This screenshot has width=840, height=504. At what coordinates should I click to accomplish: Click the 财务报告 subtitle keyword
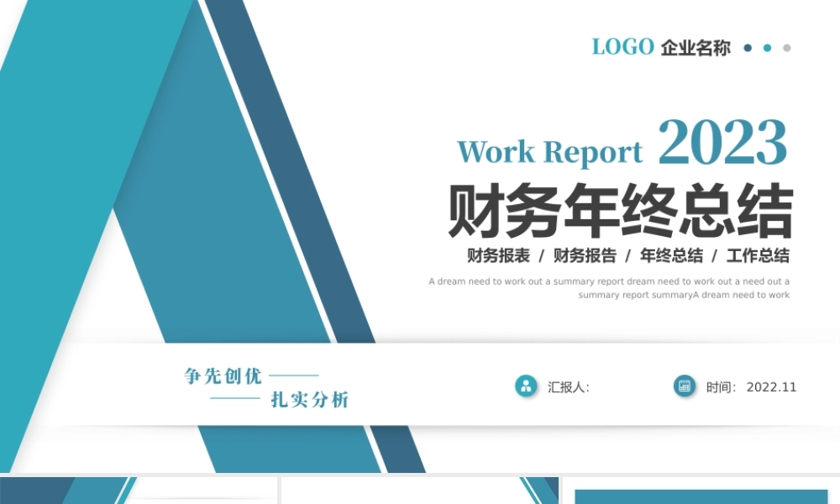click(585, 255)
